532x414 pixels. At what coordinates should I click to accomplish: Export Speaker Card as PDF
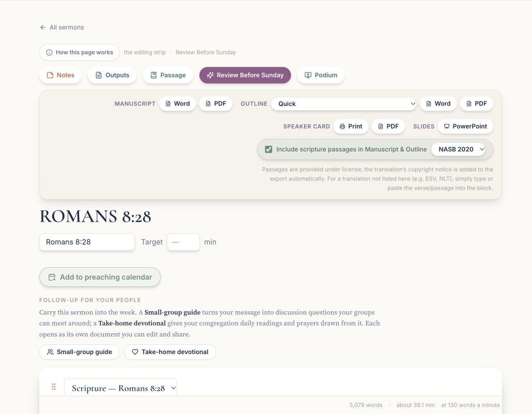click(388, 126)
